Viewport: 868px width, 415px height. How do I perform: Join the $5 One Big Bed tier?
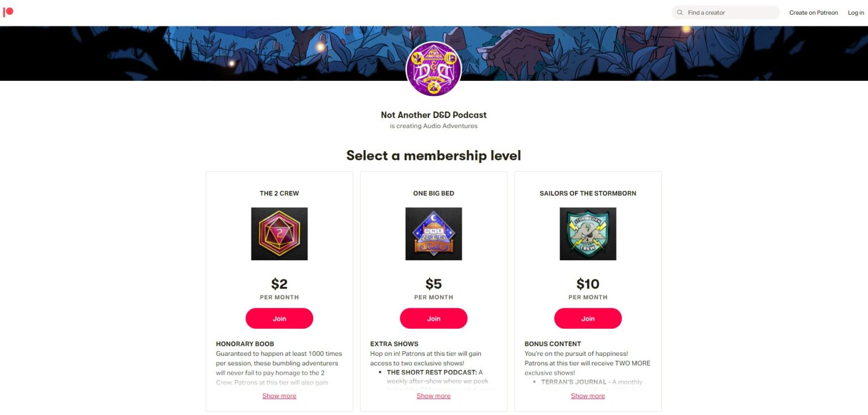tap(433, 318)
